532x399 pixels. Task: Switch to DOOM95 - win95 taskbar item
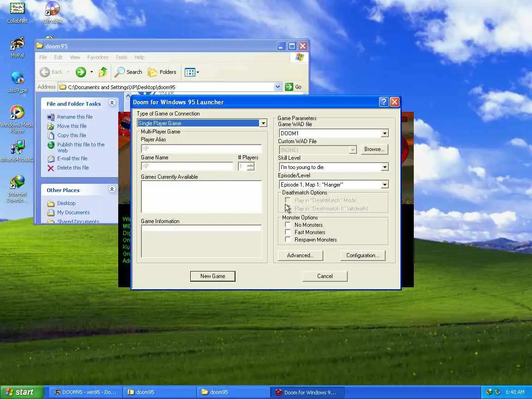(x=85, y=392)
